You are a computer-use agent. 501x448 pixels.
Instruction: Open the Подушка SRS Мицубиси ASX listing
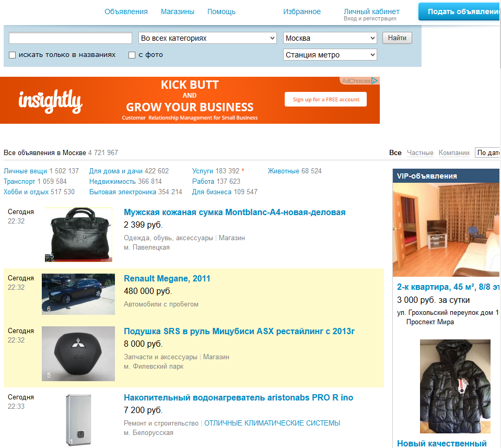239,331
